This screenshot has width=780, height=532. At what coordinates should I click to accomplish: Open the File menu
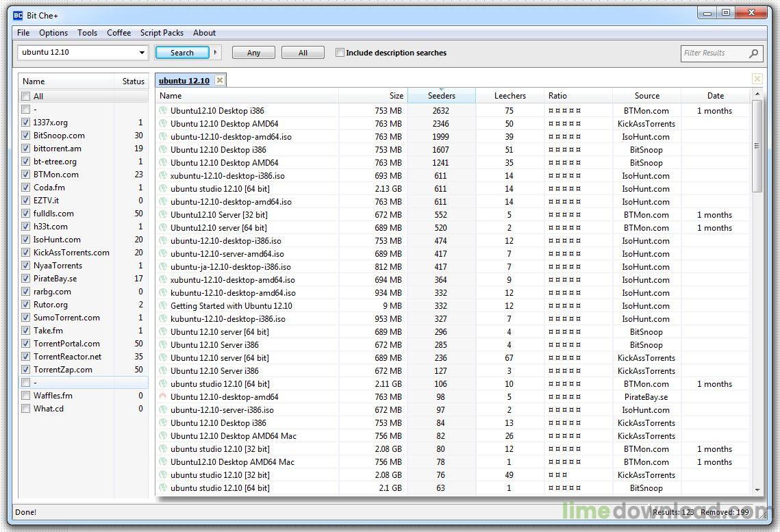[23, 33]
